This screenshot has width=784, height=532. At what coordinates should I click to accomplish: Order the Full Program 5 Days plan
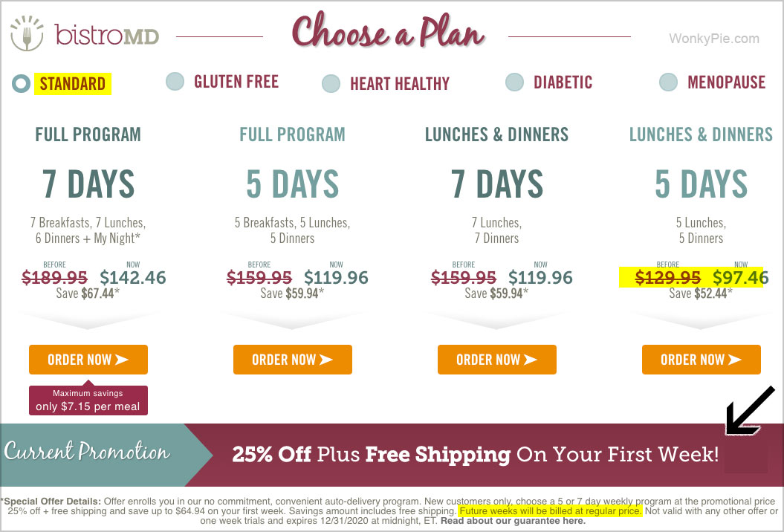pyautogui.click(x=293, y=360)
